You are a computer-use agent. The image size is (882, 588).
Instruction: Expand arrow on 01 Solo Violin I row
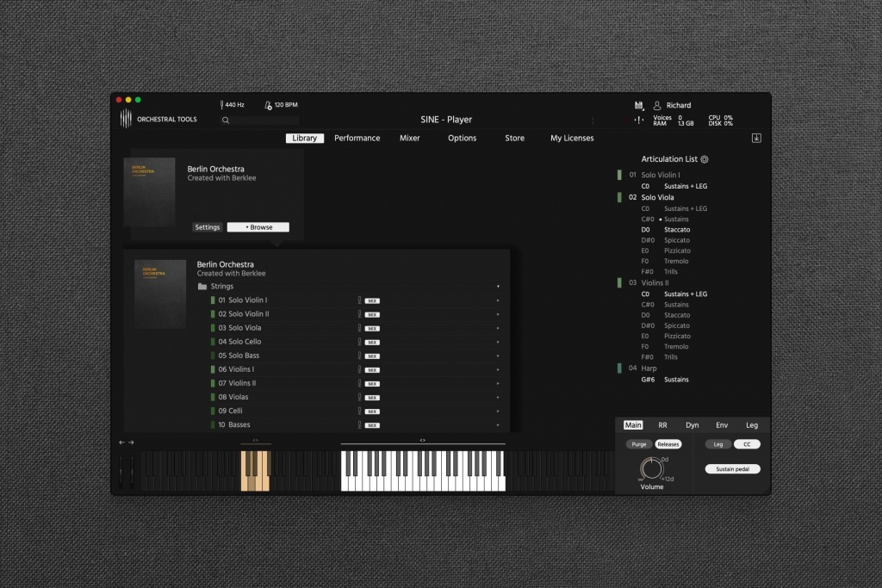498,300
